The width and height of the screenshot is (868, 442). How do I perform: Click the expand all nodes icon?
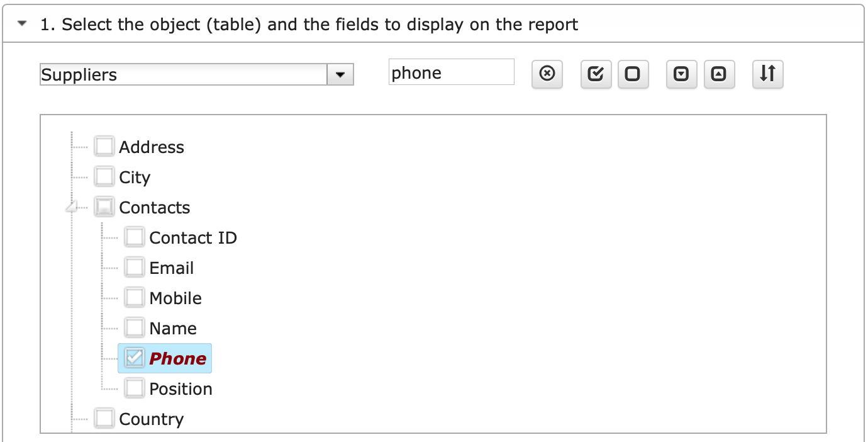click(x=681, y=74)
